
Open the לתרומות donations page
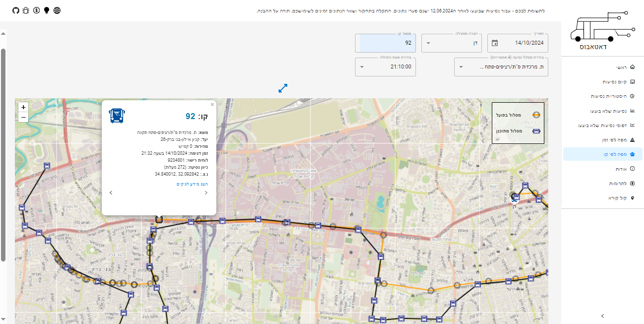pyautogui.click(x=603, y=184)
